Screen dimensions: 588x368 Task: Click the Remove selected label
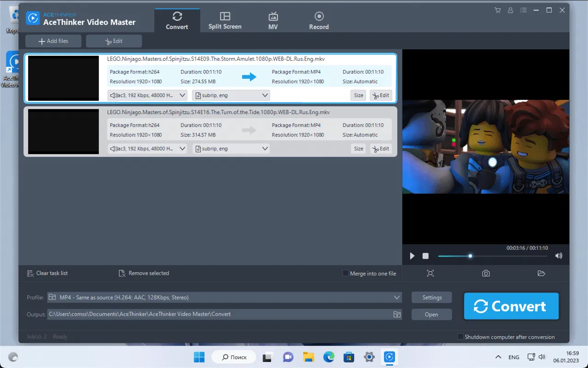[x=149, y=273]
